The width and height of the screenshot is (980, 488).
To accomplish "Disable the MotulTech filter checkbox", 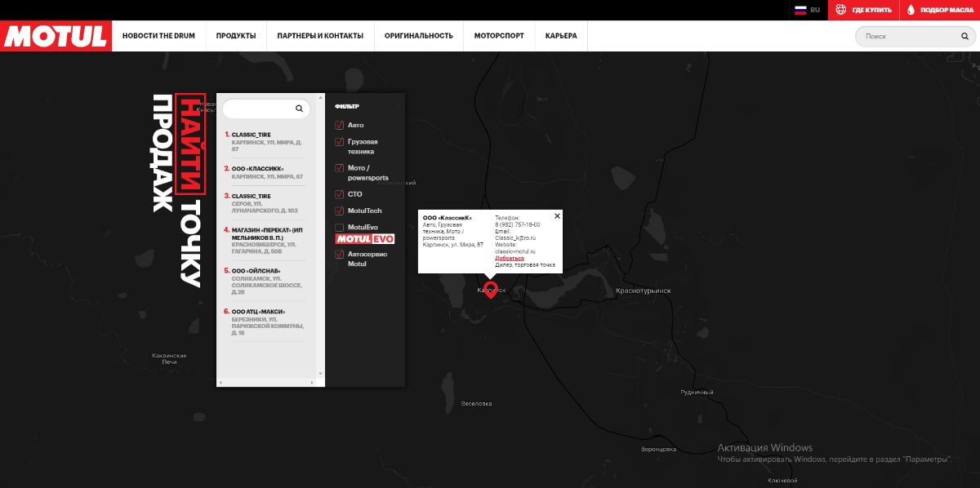I will coord(340,211).
